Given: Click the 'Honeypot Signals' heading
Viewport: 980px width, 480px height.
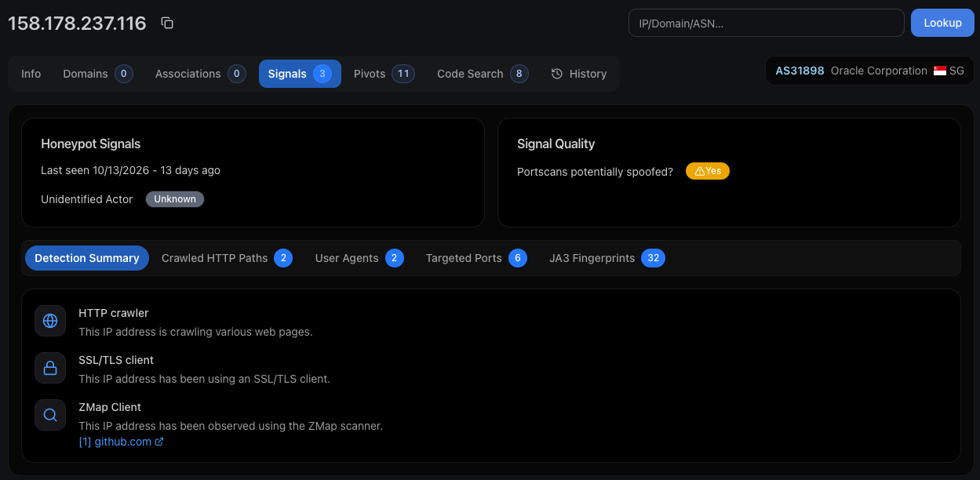Looking at the screenshot, I should click(x=91, y=144).
